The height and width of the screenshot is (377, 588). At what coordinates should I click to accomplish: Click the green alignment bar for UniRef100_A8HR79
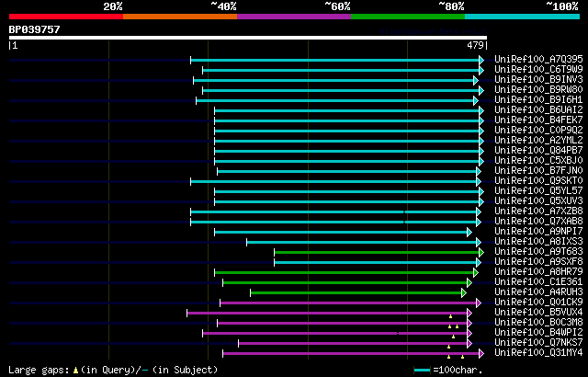click(x=345, y=273)
